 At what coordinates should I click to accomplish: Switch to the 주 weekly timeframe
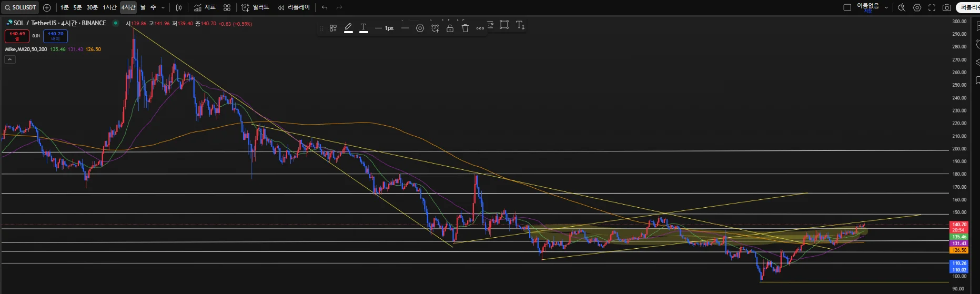click(x=153, y=7)
